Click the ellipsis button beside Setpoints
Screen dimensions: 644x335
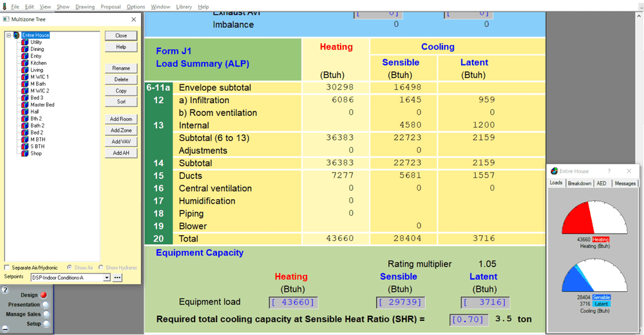117,278
